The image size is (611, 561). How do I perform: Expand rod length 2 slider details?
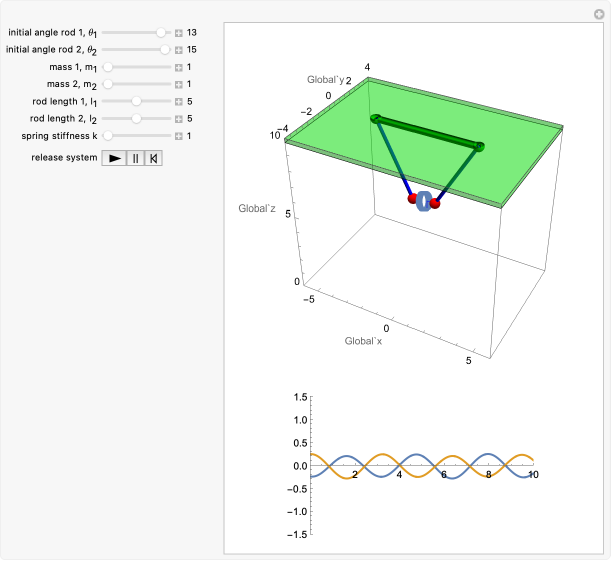click(x=179, y=118)
